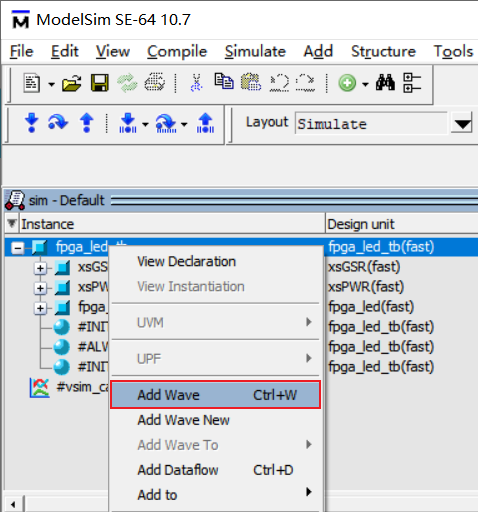Click the Save floppy disk icon
Screen dimensions: 478x512
(x=100, y=83)
